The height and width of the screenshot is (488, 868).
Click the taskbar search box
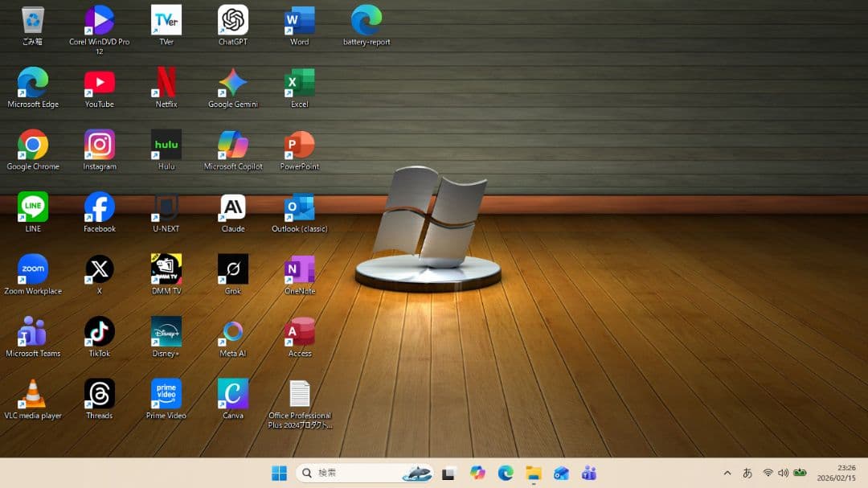click(354, 473)
